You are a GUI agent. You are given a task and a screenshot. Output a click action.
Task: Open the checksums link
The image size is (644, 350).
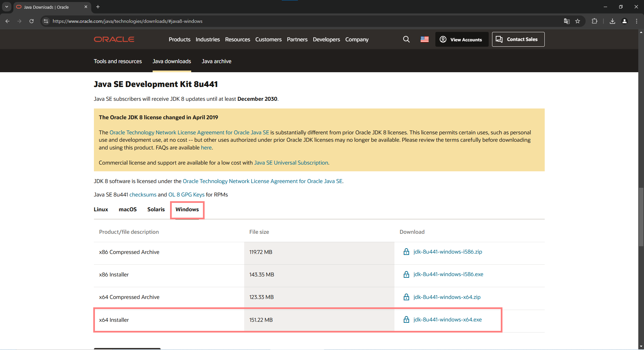(x=143, y=194)
